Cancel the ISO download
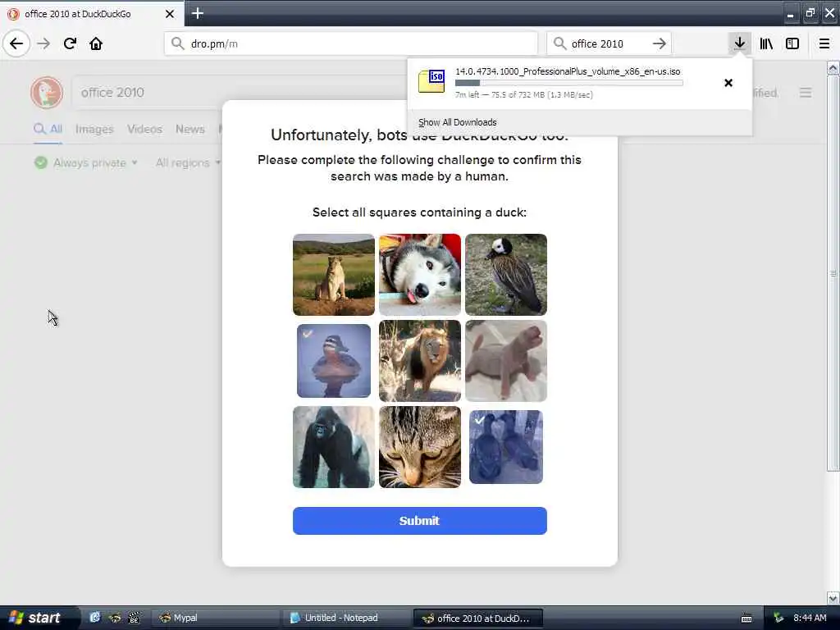Screen dimensions: 840x630 (x=728, y=83)
